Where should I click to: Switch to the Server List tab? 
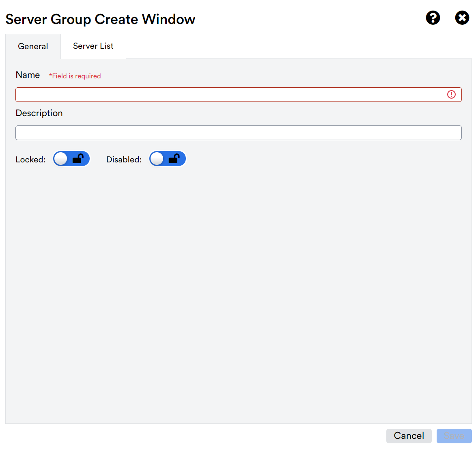point(93,46)
